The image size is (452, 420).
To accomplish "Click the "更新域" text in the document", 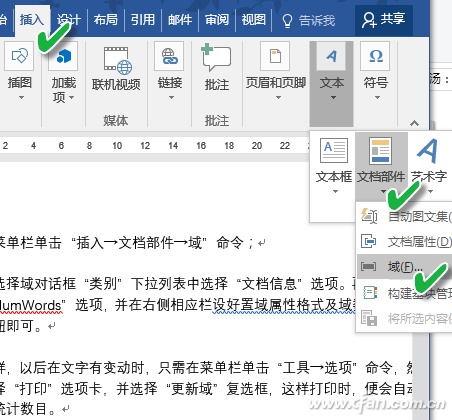I will click(192, 388).
